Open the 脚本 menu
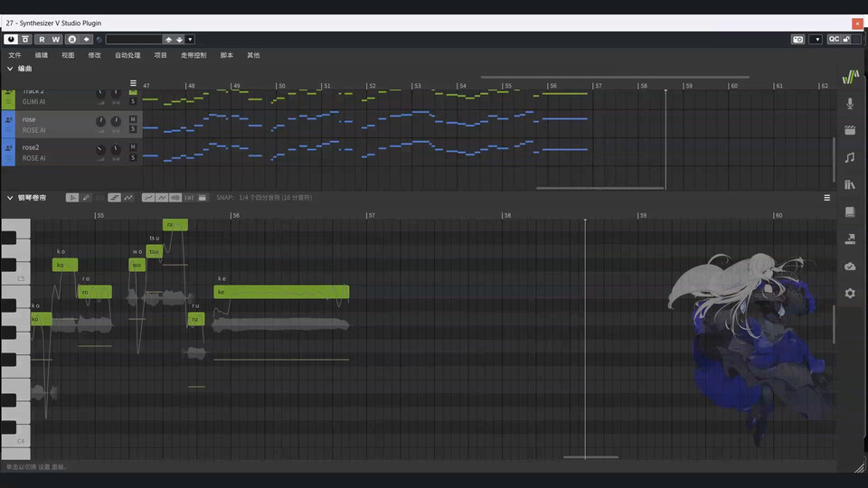This screenshot has height=488, width=868. pos(227,55)
